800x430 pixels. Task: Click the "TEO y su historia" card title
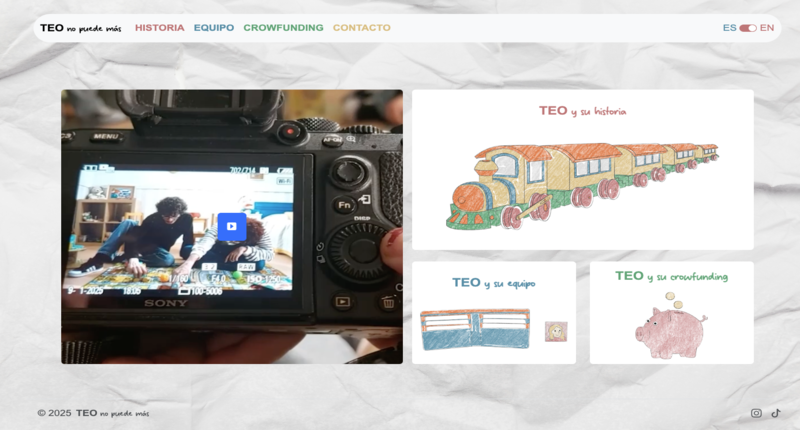(582, 111)
